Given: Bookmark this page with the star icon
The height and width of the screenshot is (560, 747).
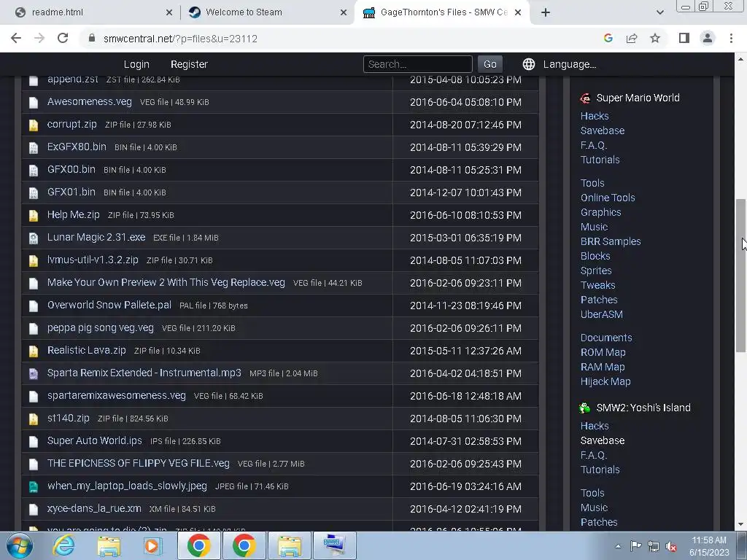Looking at the screenshot, I should [x=655, y=38].
